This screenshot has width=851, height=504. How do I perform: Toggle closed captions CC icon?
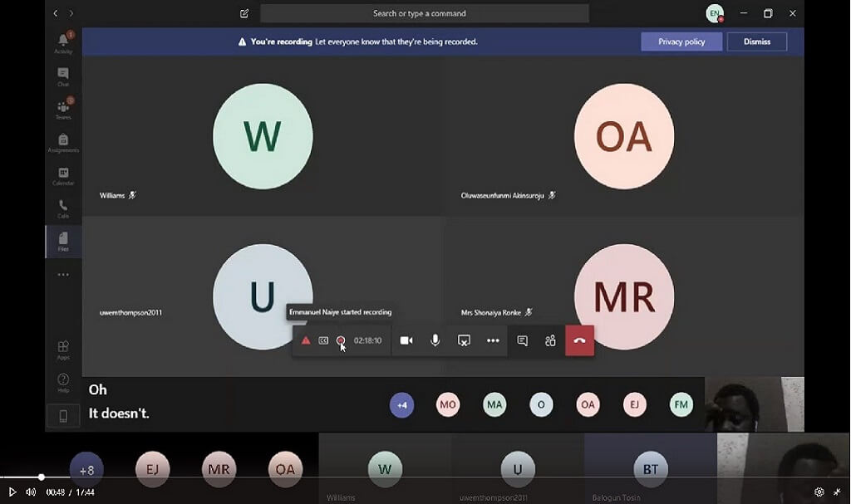[323, 340]
